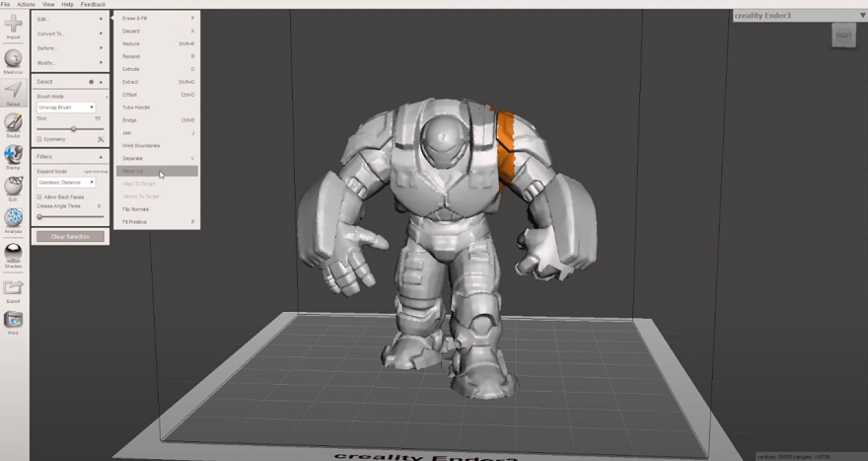Image resolution: width=868 pixels, height=461 pixels.
Task: Choose Join in the Edit submenu
Action: tap(157, 133)
